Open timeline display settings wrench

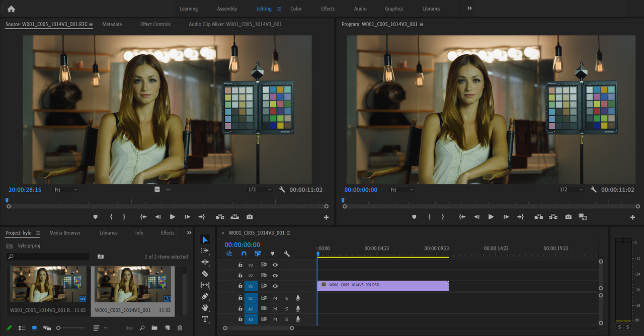(287, 254)
